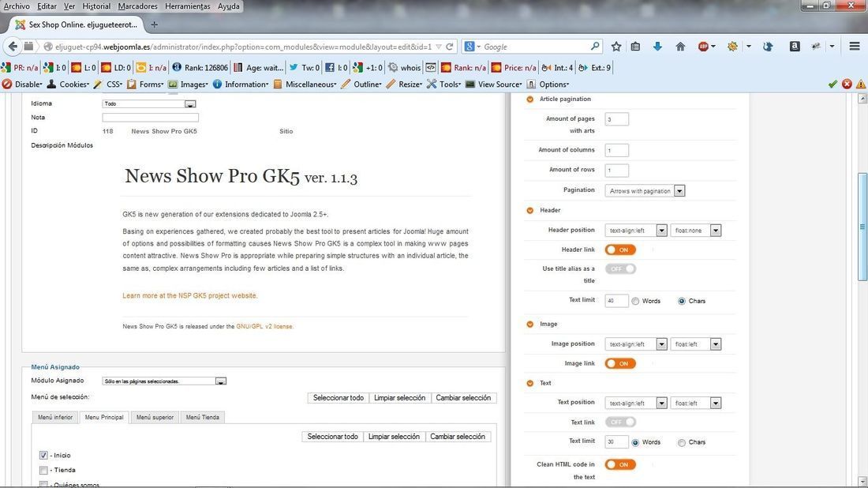Viewport: 868px width, 488px height.
Task: Click the Nota text field
Action: 151,118
